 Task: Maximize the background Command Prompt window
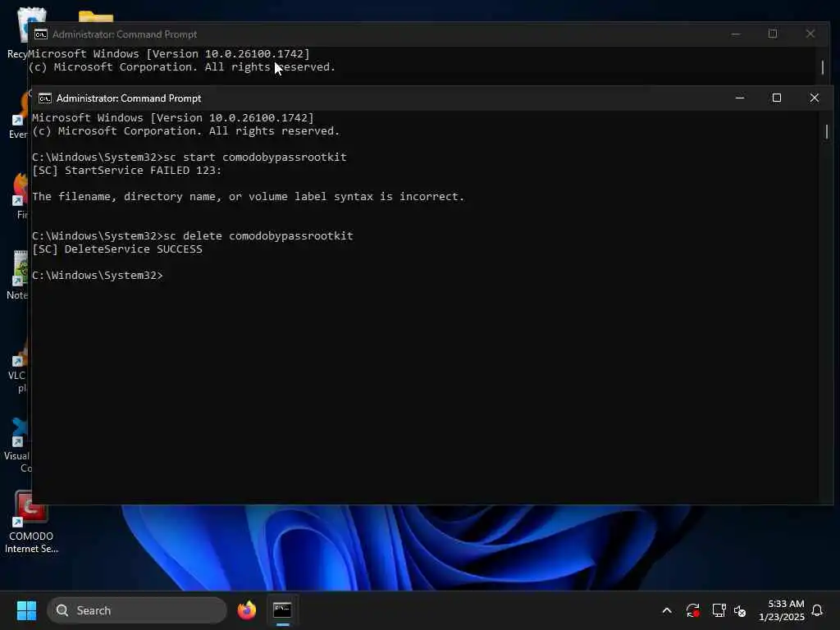click(773, 34)
